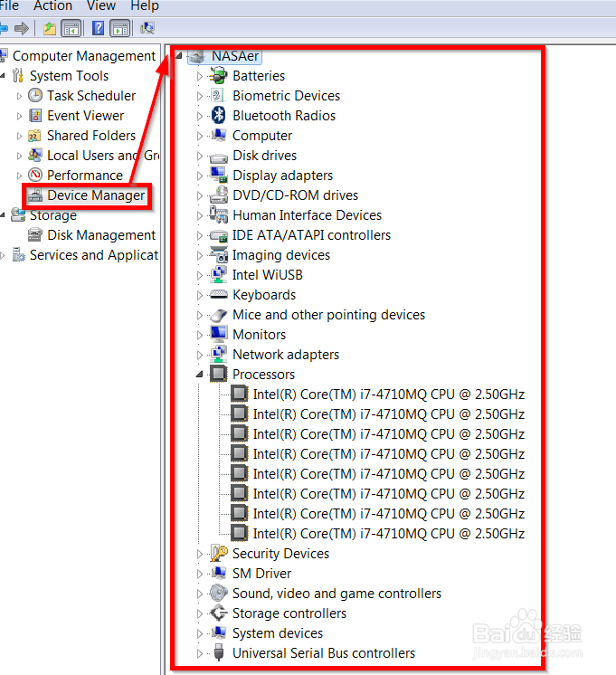
Task: Expand the Task Scheduler node arrow
Action: [x=19, y=96]
